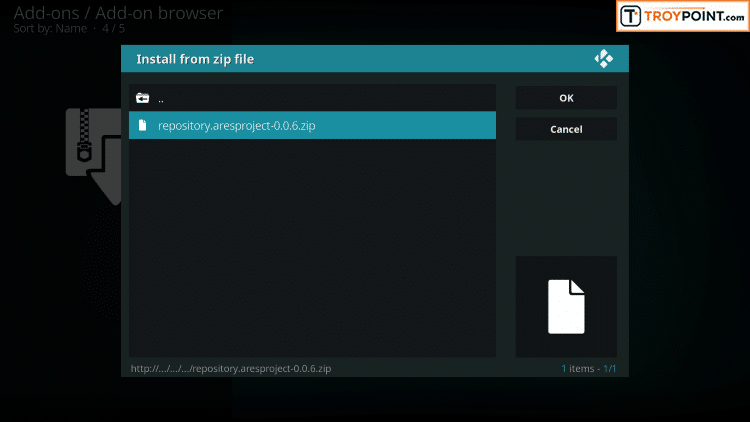Click the Kodi logo in dialog header
The width and height of the screenshot is (750, 422).
pos(603,59)
